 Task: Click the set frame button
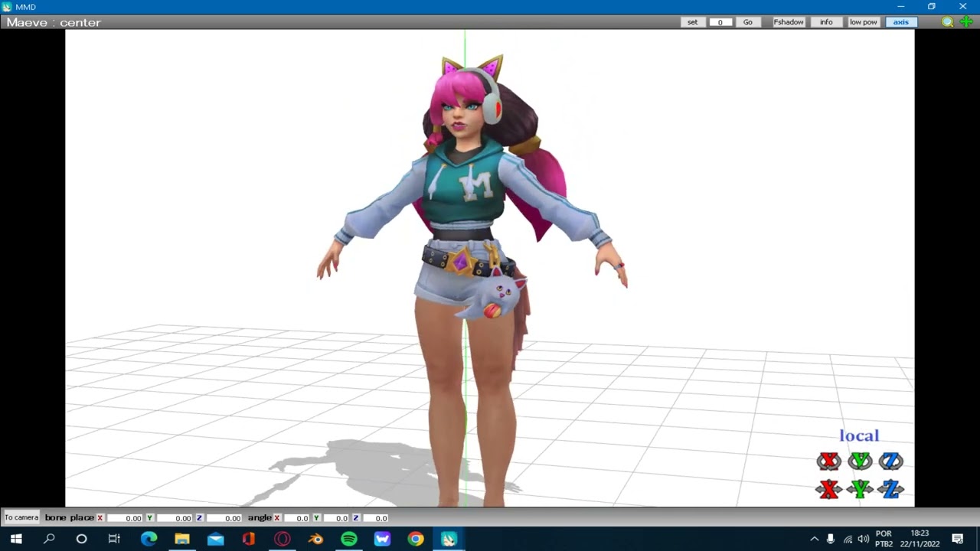(x=692, y=22)
